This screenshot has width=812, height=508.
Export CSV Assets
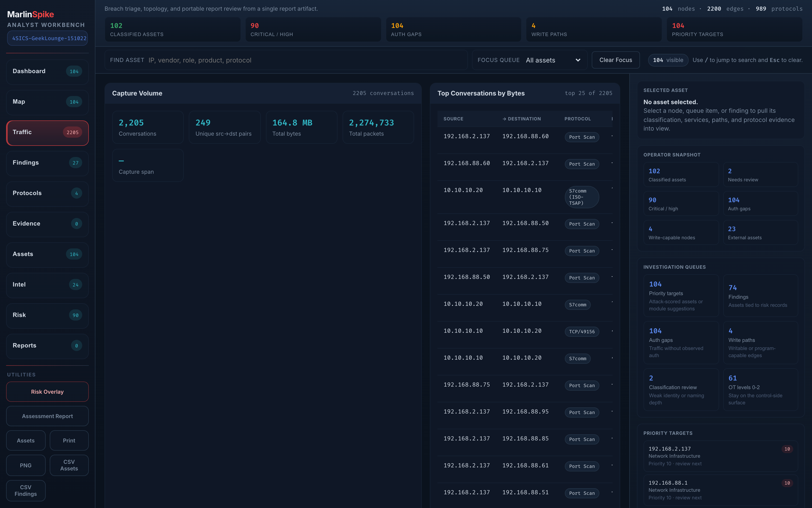tap(69, 465)
